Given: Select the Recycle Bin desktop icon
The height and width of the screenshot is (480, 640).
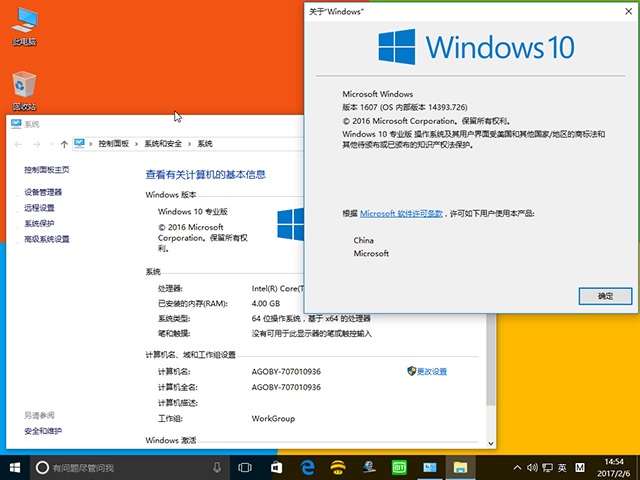Looking at the screenshot, I should tap(24, 91).
